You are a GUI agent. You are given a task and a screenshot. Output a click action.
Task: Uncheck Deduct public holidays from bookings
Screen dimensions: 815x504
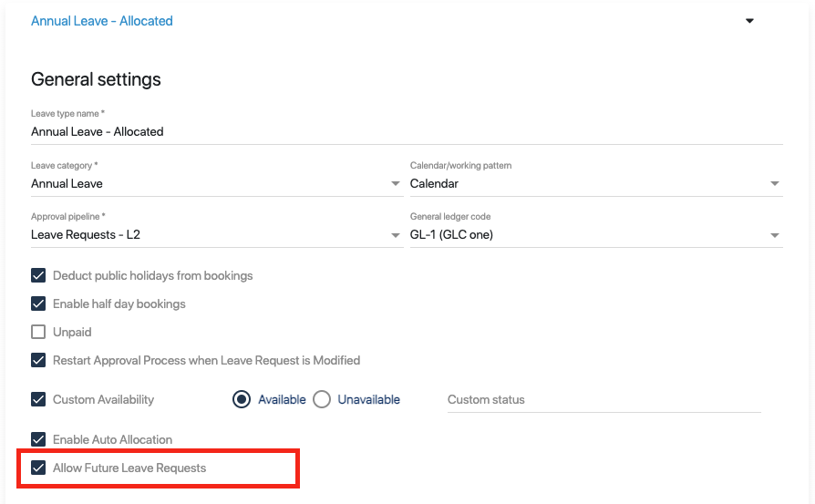[x=38, y=275]
